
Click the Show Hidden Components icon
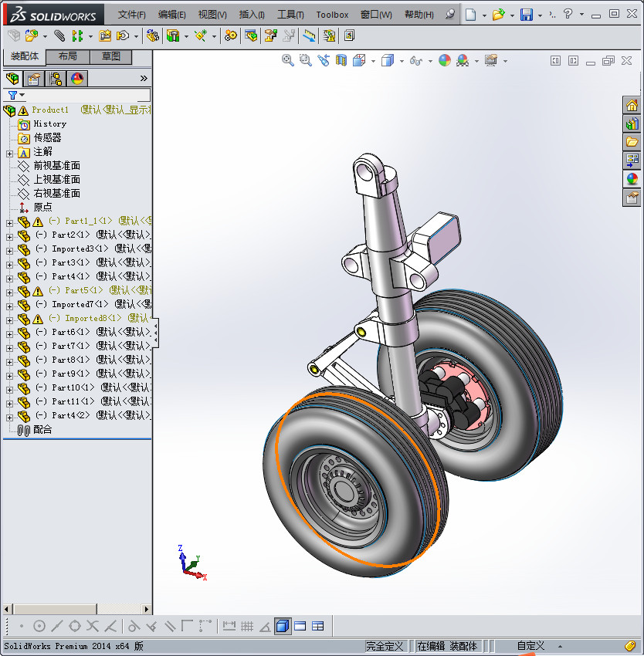[x=152, y=36]
